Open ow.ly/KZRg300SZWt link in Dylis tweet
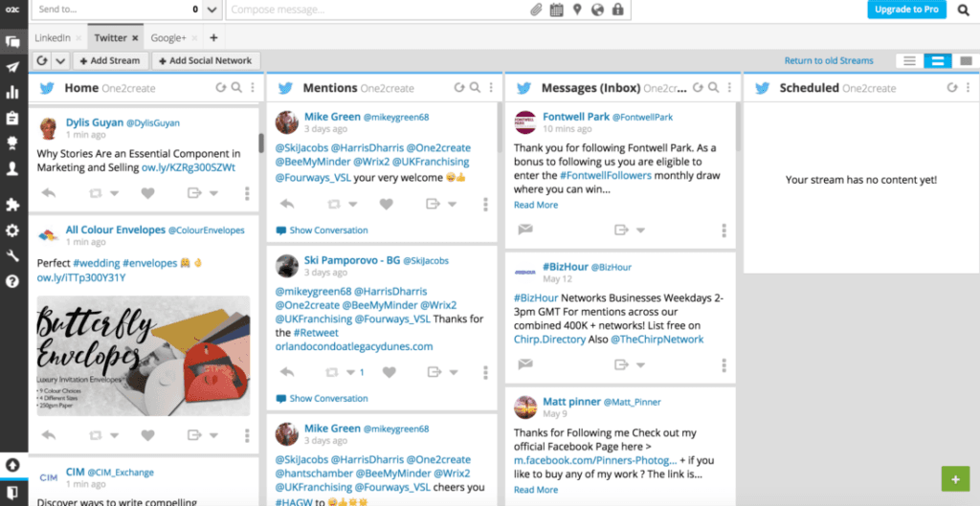The image size is (980, 506). [189, 168]
